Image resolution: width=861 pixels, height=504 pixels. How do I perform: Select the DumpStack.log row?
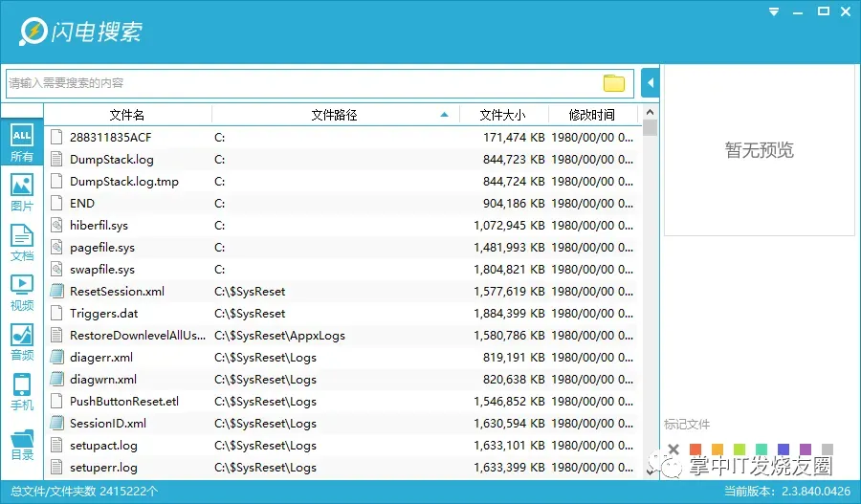pos(342,159)
